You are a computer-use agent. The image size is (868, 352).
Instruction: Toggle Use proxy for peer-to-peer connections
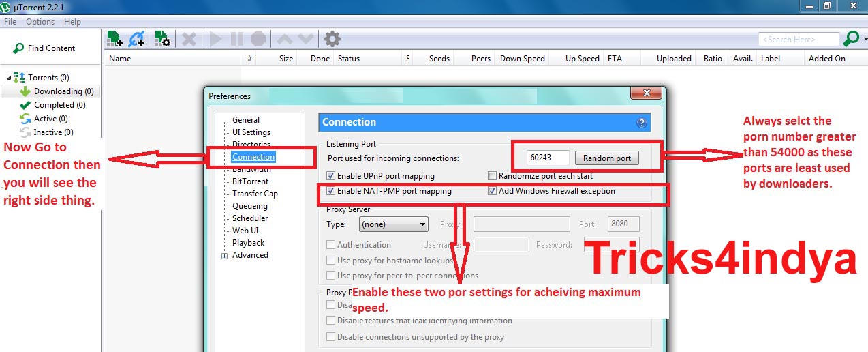(x=331, y=276)
